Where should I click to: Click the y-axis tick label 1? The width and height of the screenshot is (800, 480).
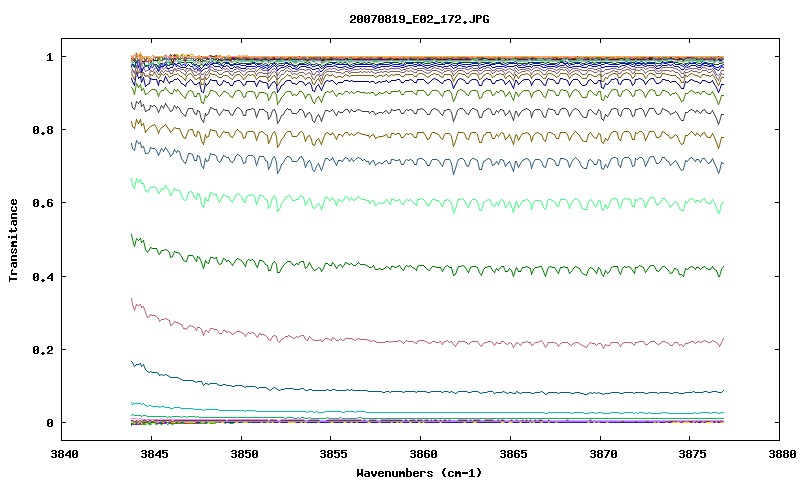click(x=49, y=57)
